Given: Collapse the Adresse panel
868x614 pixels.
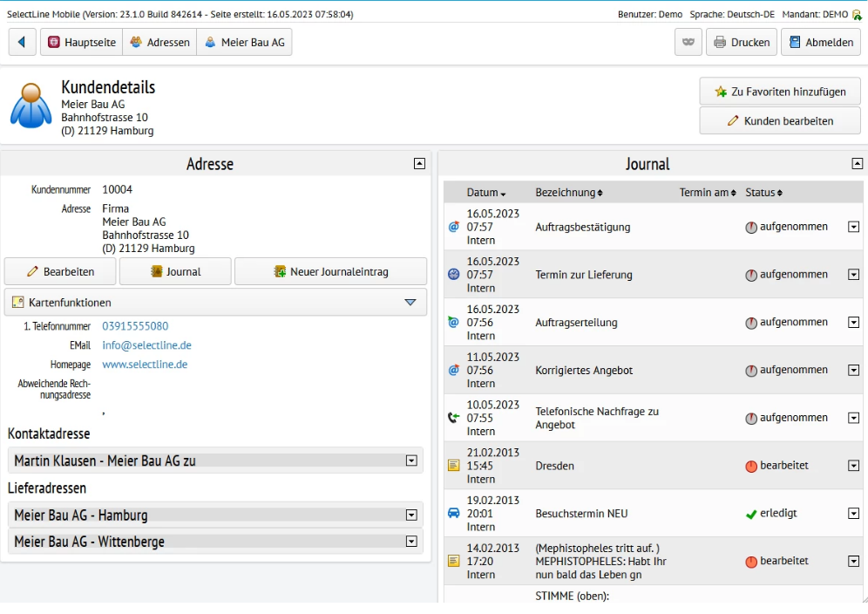Looking at the screenshot, I should click(419, 163).
